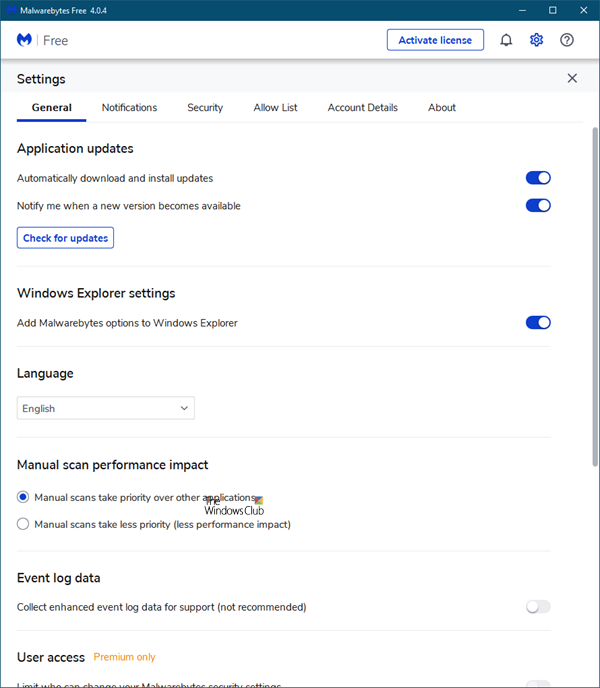600x688 pixels.
Task: Click the Language section heading
Action: click(45, 373)
